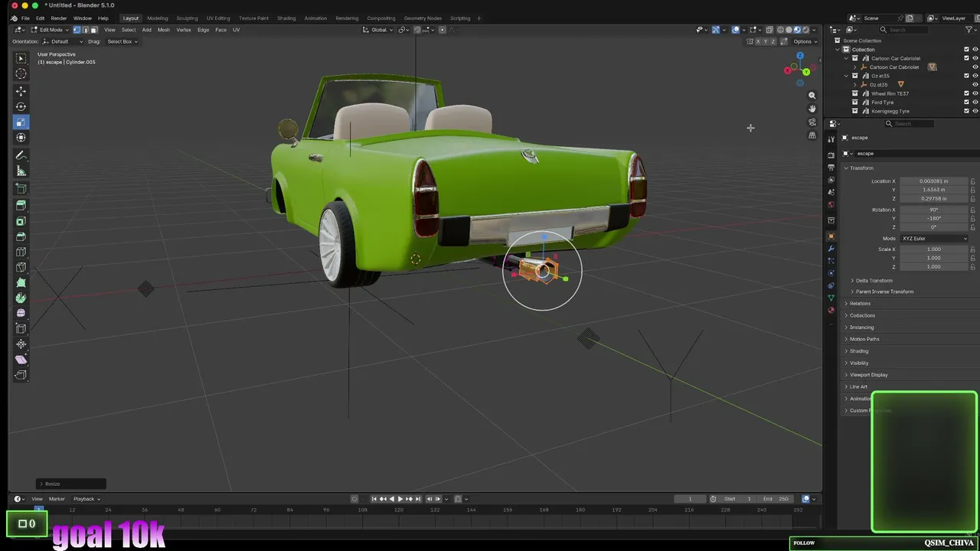
Task: Hide Wheel Rim TE37 collection in viewport
Action: click(x=975, y=93)
